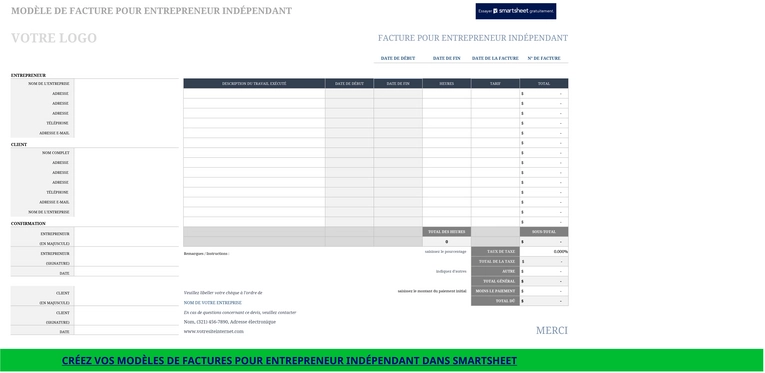Click the TOTAL column header in the dark table row

point(544,83)
